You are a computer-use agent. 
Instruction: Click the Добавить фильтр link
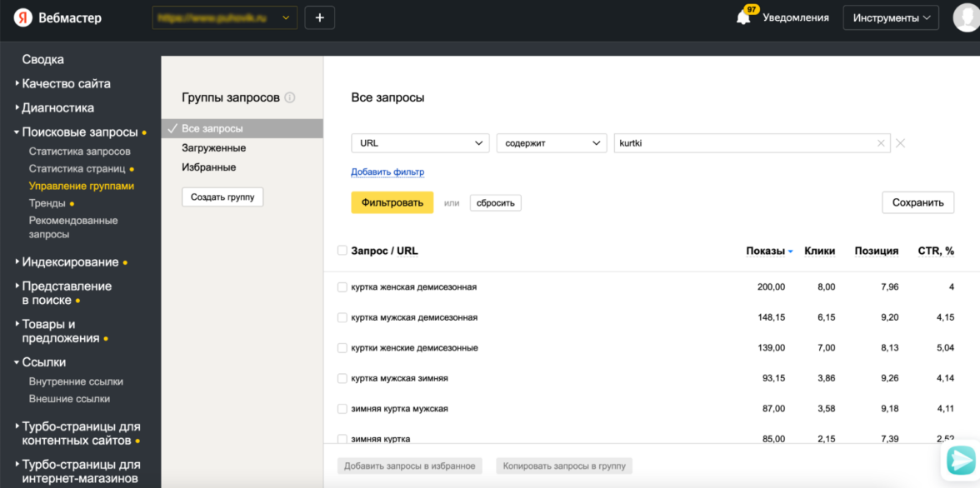pyautogui.click(x=387, y=172)
